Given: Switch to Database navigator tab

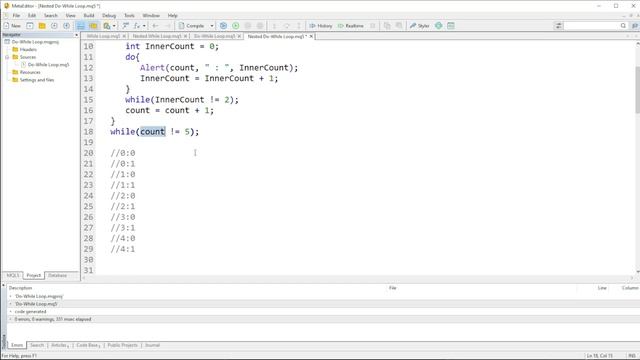Looking at the screenshot, I should tap(58, 276).
